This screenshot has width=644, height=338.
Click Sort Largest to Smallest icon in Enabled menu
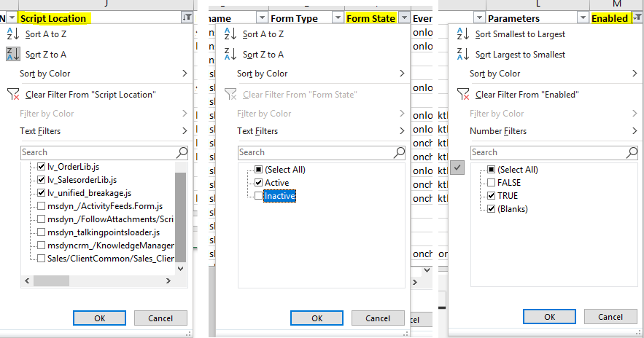(463, 54)
